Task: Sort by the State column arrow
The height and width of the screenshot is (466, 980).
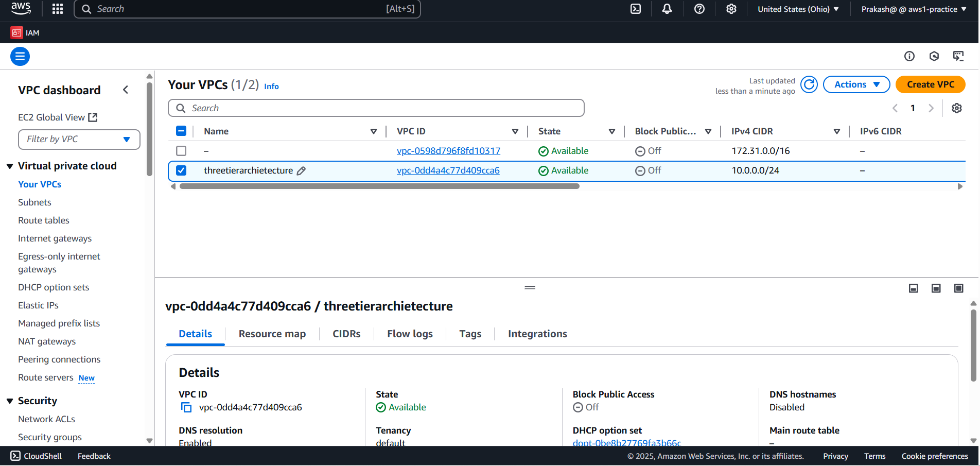Action: coord(612,132)
